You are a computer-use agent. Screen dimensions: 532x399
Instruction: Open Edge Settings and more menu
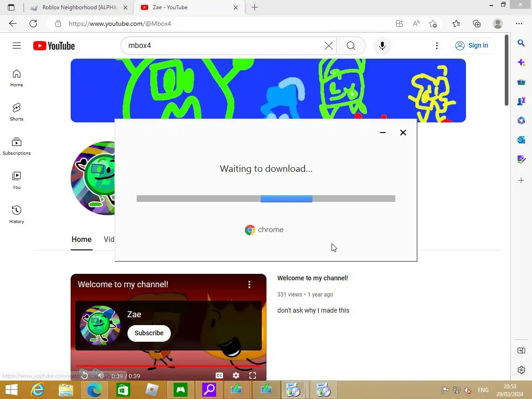[519, 24]
